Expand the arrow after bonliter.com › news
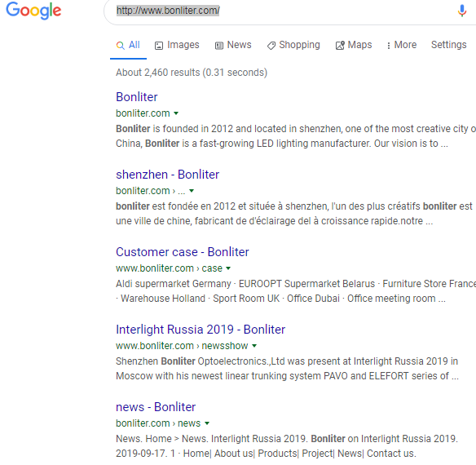The height and width of the screenshot is (465, 476). pyautogui.click(x=207, y=423)
